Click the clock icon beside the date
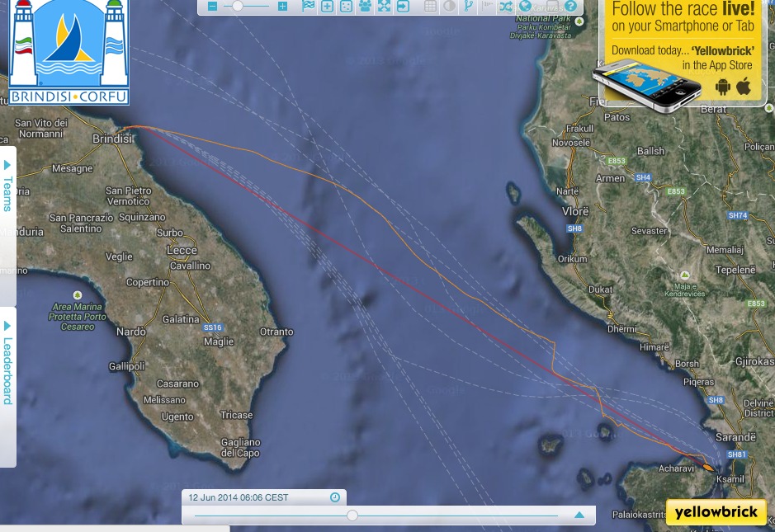Screen dimensions: 775x532 335,497
